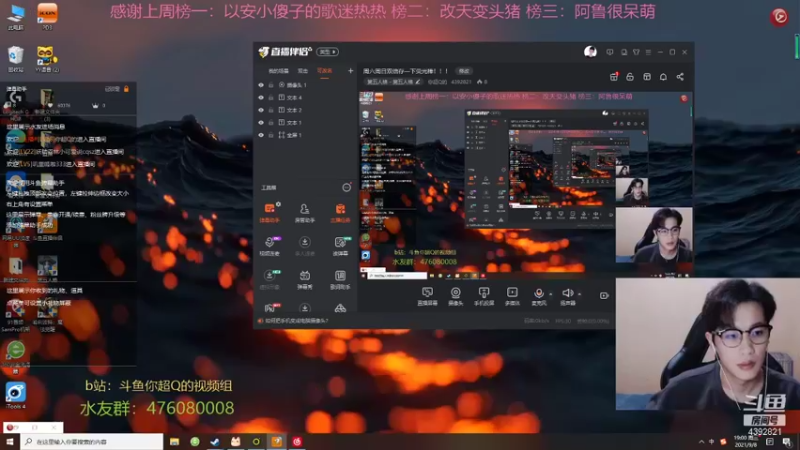
Task: Open File Explorer from the taskbar
Action: (x=174, y=441)
